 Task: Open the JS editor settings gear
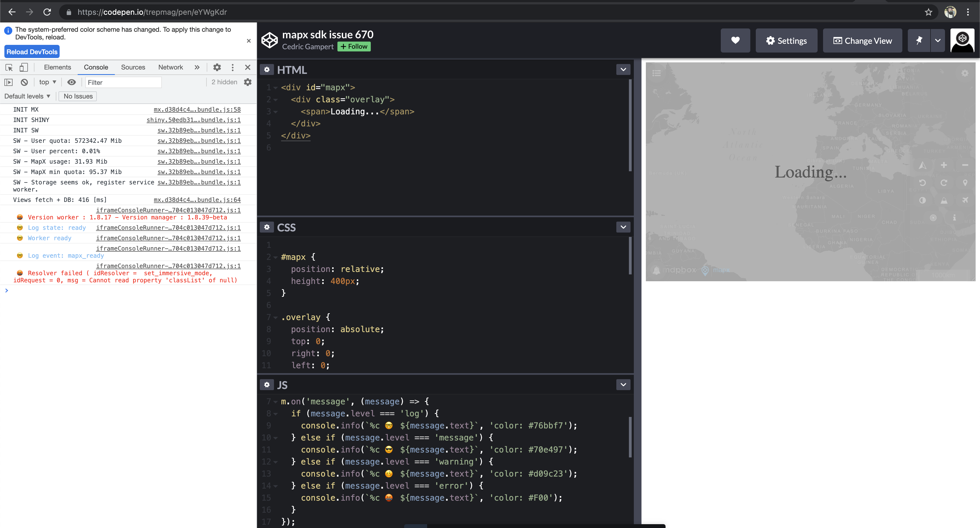pos(267,385)
